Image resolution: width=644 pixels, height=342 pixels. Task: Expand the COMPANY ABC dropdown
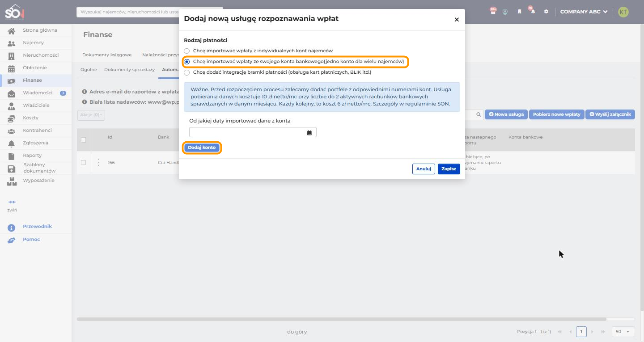(584, 12)
